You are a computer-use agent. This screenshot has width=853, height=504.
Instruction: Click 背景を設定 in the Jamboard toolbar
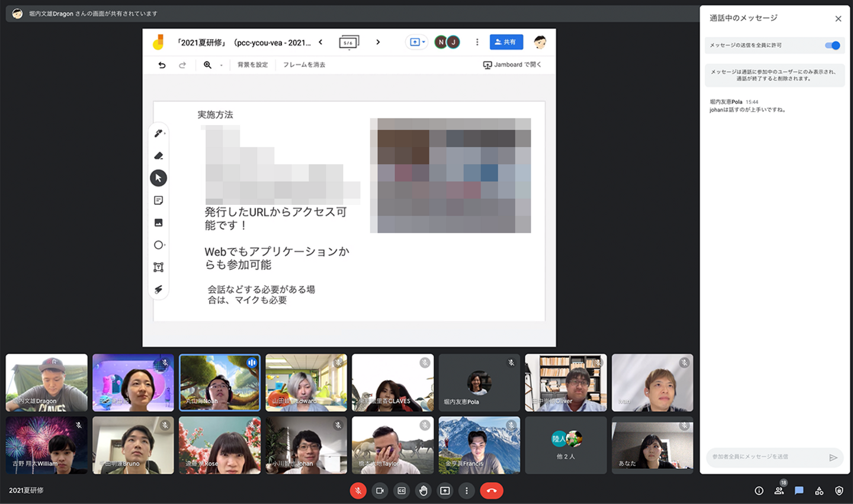point(252,65)
